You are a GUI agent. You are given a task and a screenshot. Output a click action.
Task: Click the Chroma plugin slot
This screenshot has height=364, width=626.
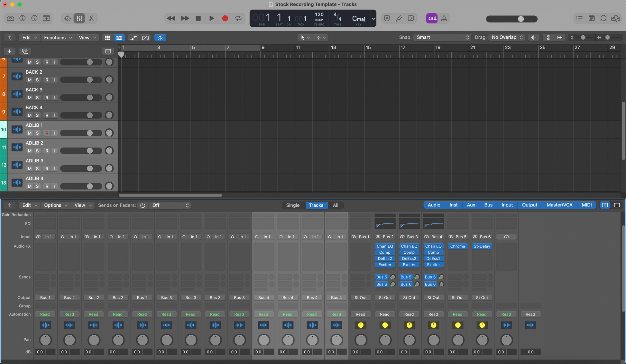(x=457, y=246)
